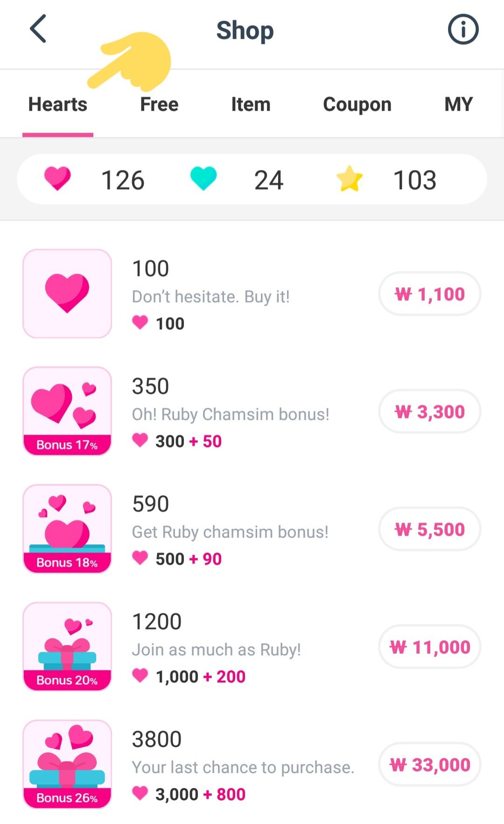The height and width of the screenshot is (824, 504).
Task: Select the Bonus 18% hearts pack image
Action: [67, 529]
